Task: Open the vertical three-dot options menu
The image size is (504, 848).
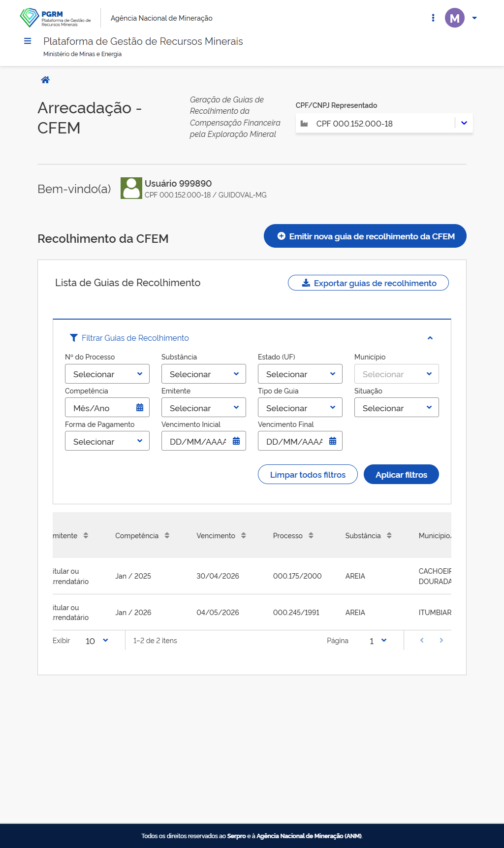Action: pos(433,18)
